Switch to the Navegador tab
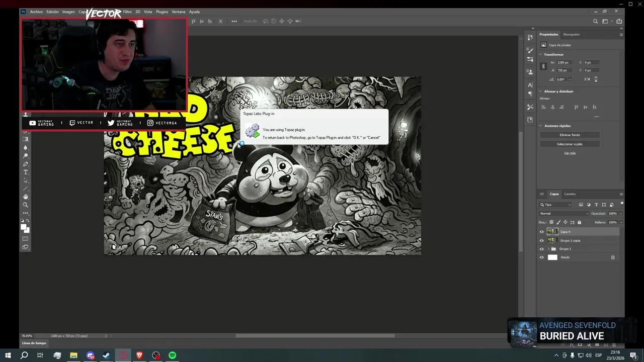Screen dimensions: 644x362 tap(572, 34)
